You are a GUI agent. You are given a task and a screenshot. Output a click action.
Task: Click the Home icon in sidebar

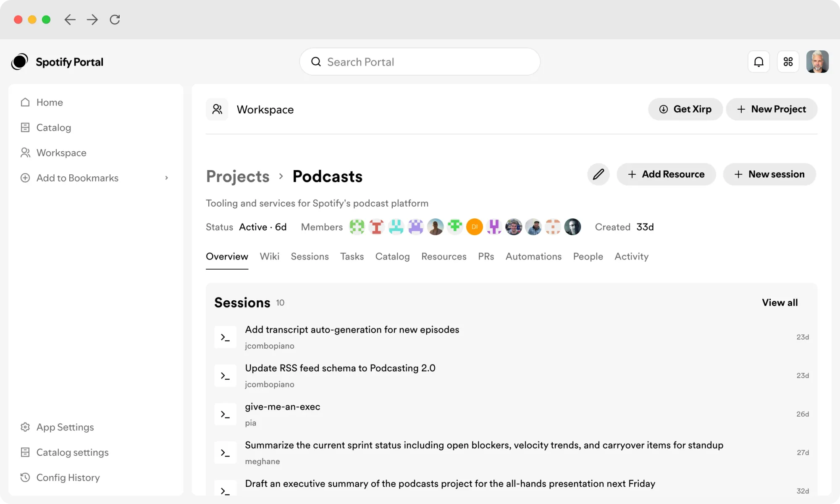25,102
